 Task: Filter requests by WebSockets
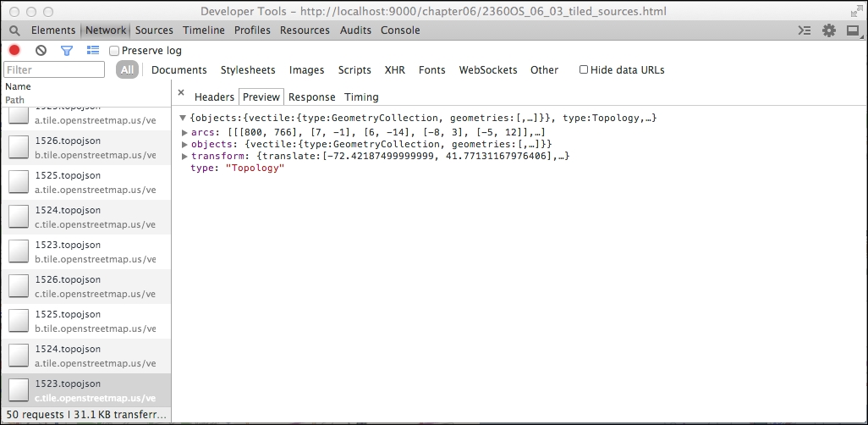click(487, 69)
